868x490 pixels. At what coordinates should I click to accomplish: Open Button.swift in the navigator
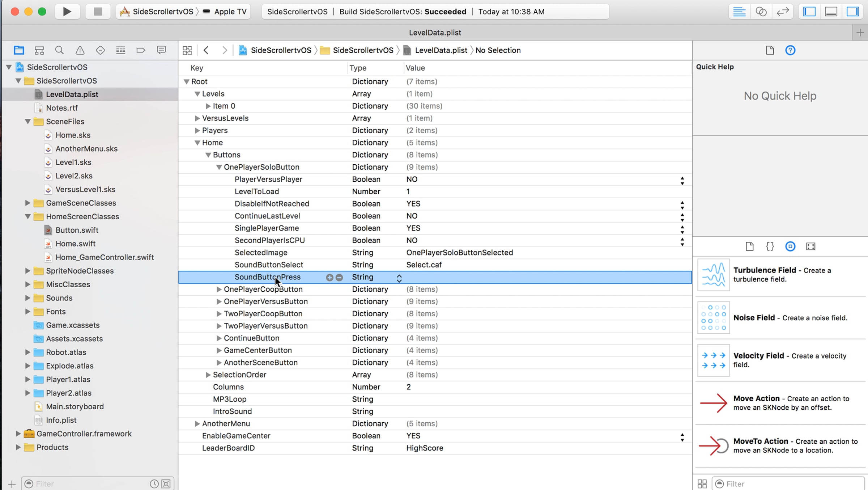point(77,230)
